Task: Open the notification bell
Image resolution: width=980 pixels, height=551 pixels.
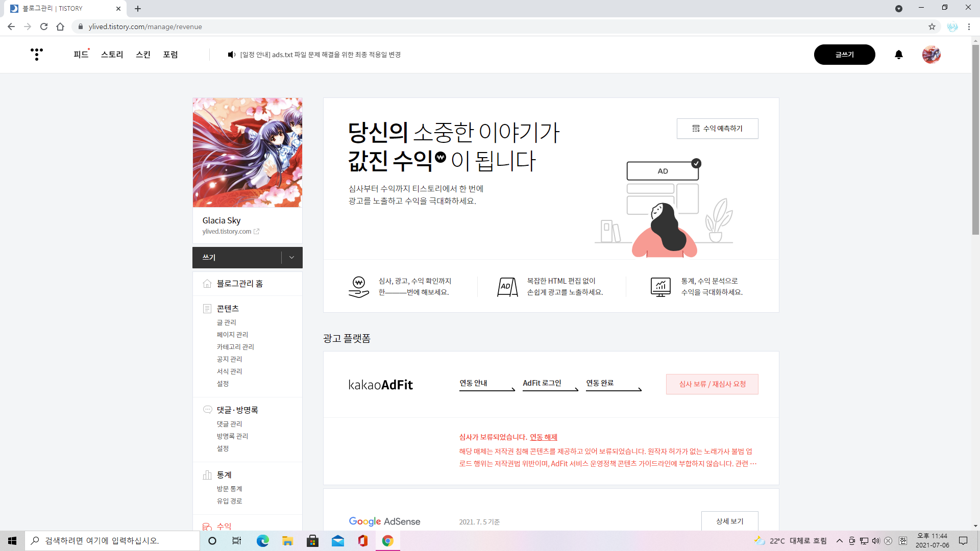Action: pyautogui.click(x=899, y=55)
